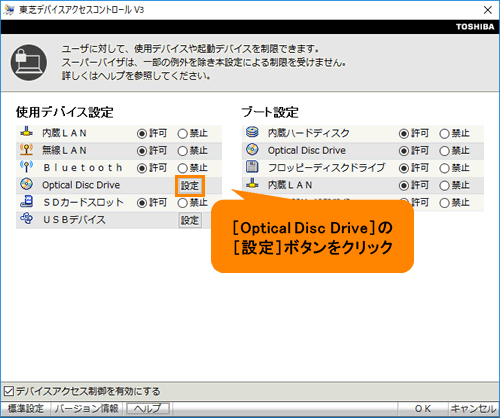Click the Optical Disc Drive disc icon in device settings
The image size is (500, 418).
point(26,184)
